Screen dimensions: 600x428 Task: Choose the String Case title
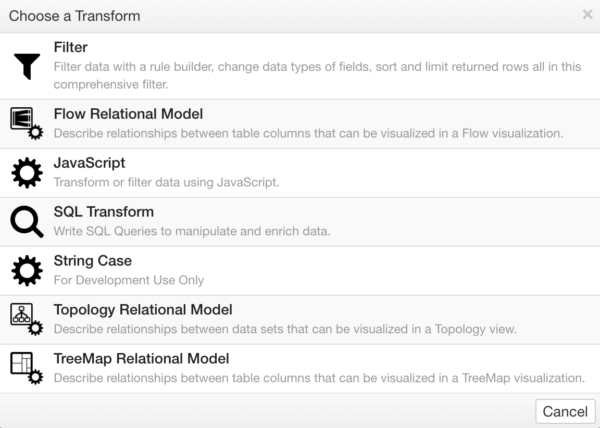(93, 261)
